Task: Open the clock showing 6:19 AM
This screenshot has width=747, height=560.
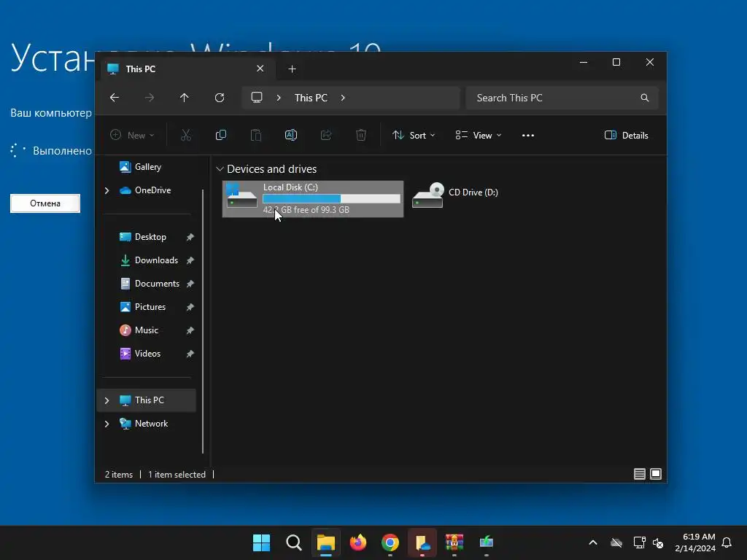Action: pyautogui.click(x=695, y=542)
